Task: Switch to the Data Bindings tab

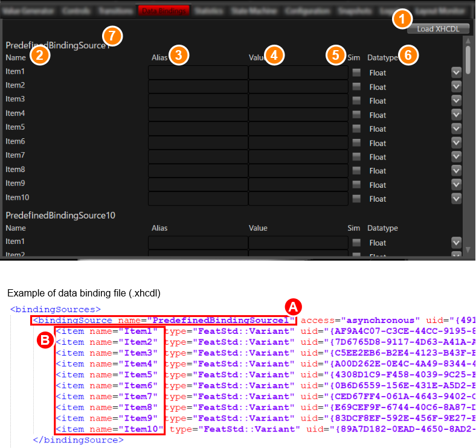Action: (x=164, y=11)
